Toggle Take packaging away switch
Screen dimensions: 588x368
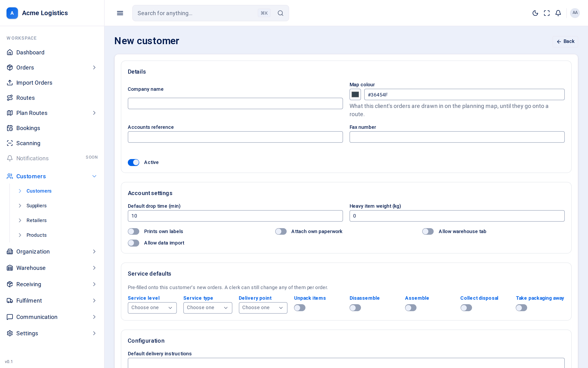click(521, 308)
